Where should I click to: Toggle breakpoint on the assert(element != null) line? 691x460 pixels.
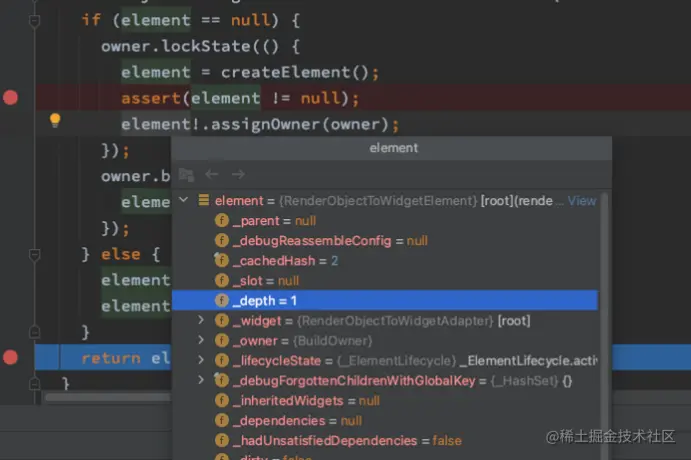(x=11, y=97)
